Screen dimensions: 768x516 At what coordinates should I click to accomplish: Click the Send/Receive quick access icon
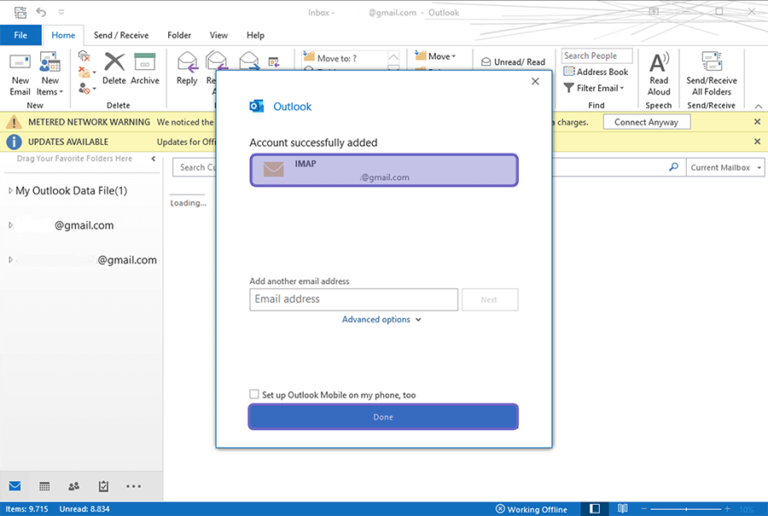20,12
